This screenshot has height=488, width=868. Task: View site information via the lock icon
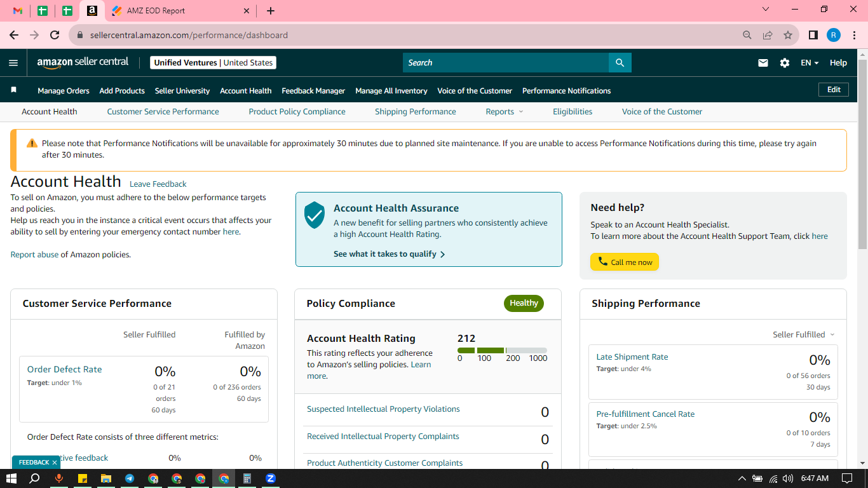pyautogui.click(x=80, y=35)
